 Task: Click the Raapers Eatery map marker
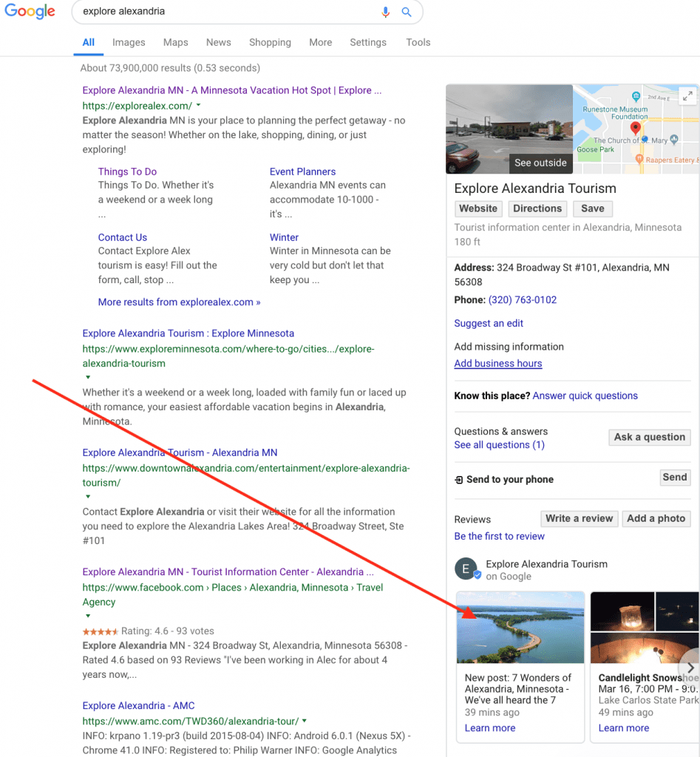tap(639, 159)
